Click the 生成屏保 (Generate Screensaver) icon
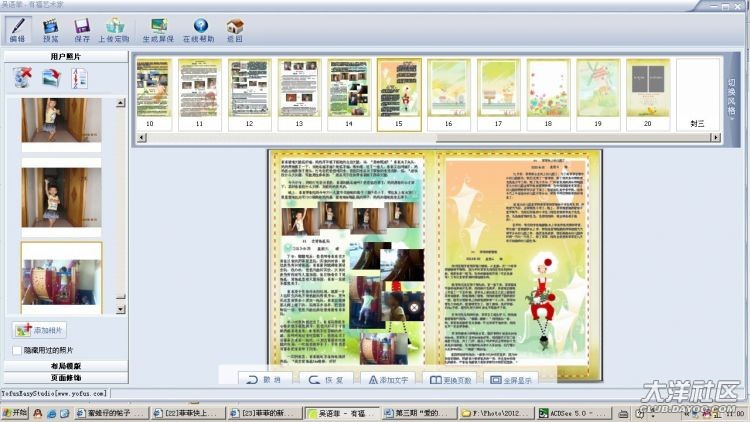The image size is (750, 422). pyautogui.click(x=158, y=28)
